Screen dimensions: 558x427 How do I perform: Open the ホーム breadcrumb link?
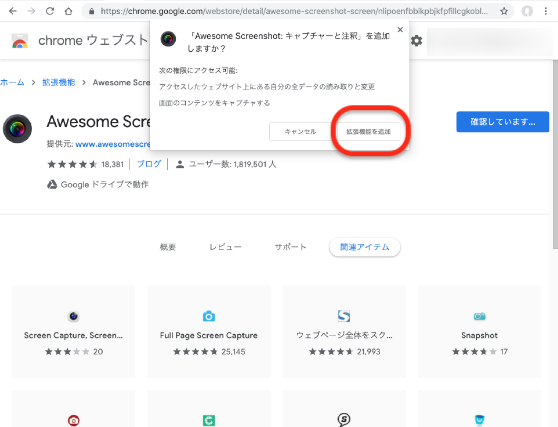[12, 83]
